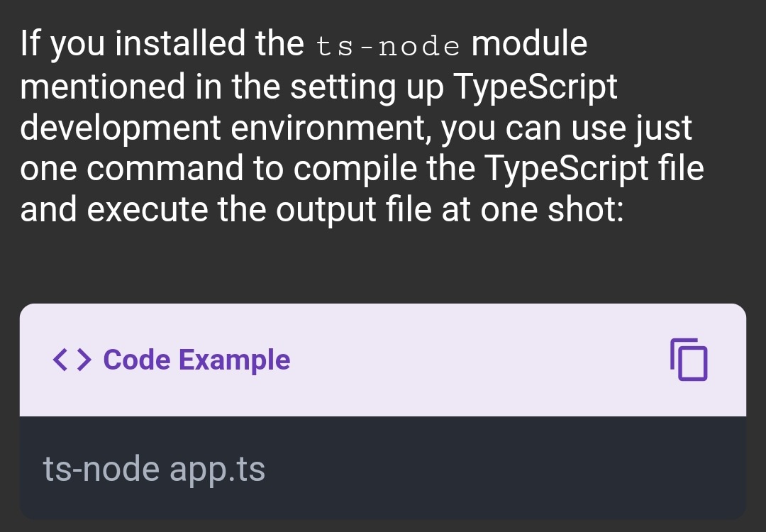Click the phrase 'development environment'
The width and height of the screenshot is (766, 532).
coord(226,129)
